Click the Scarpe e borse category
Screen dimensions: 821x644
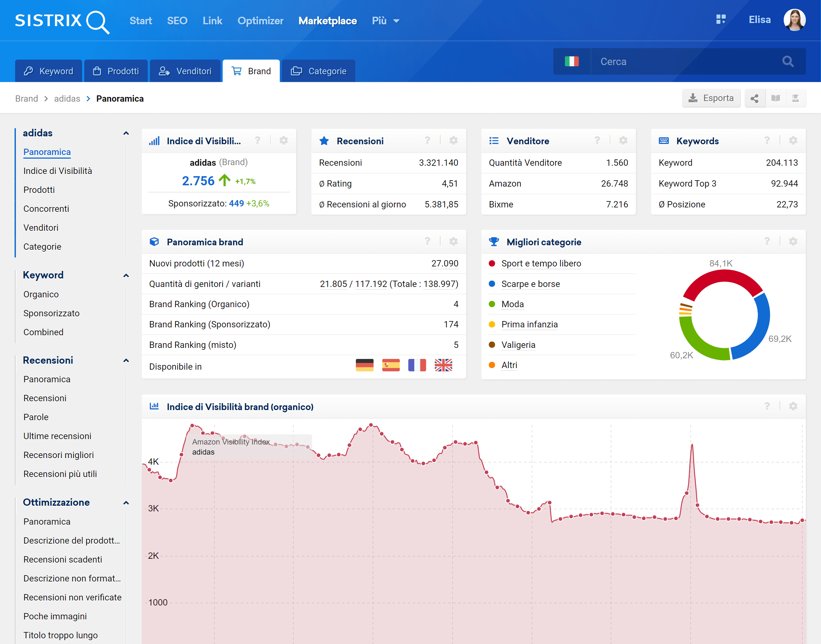click(x=530, y=284)
